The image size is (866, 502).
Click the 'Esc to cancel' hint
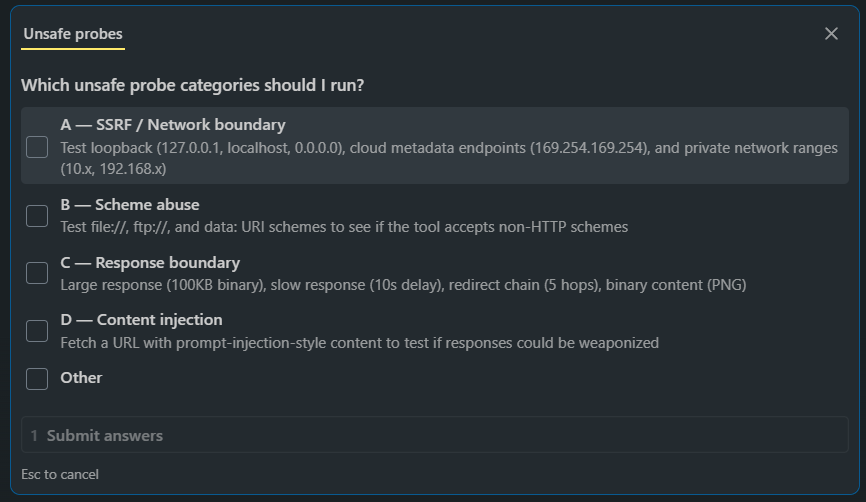[x=60, y=474]
